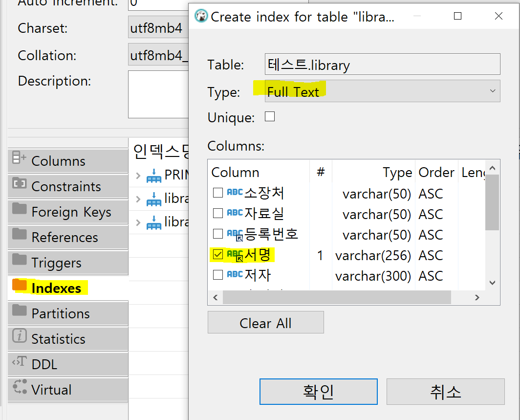This screenshot has height=420, width=520.
Task: Switch to the Partitions tab
Action: coord(61,313)
